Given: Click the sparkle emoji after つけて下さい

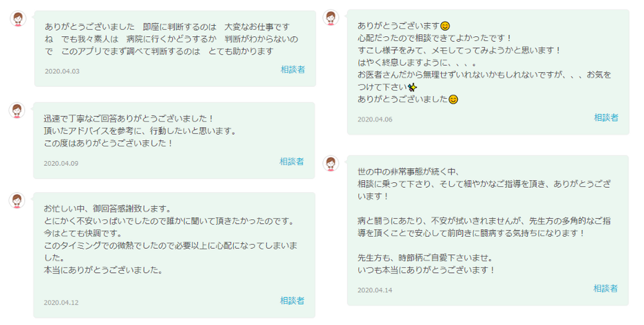Looking at the screenshot, I should point(412,87).
